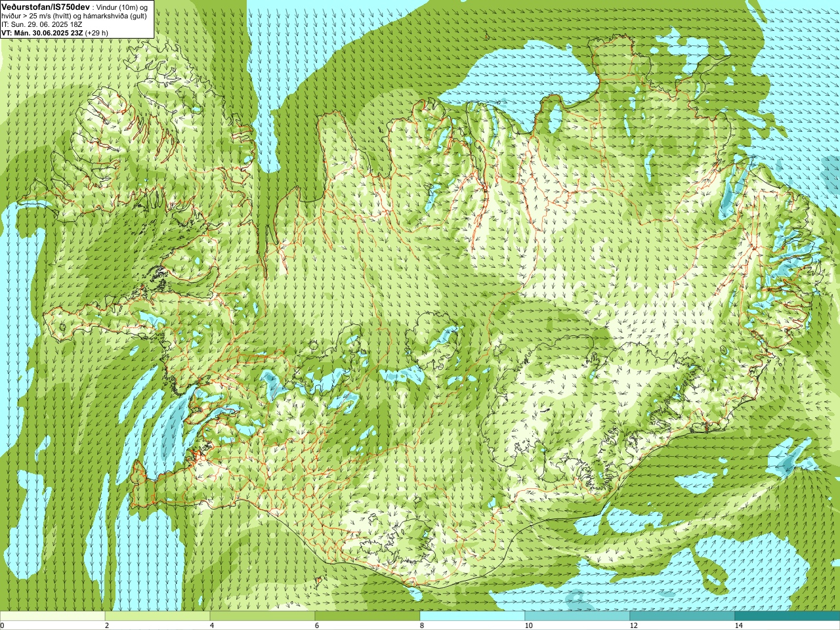The width and height of the screenshot is (840, 630).
Task: Select the turquoise 10–12 m/s legend swatch
Action: (577, 616)
